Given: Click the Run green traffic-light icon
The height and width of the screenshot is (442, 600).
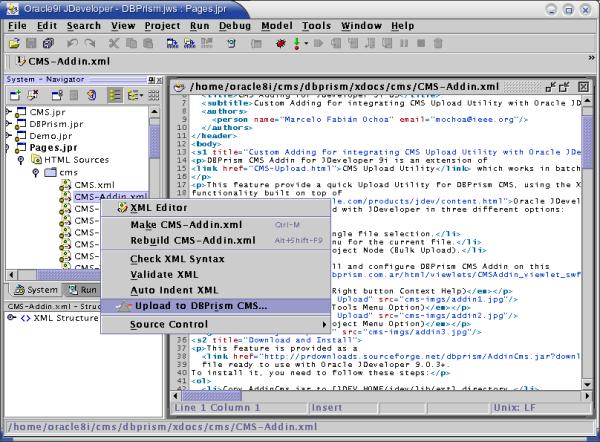Looking at the screenshot, I should click(297, 43).
